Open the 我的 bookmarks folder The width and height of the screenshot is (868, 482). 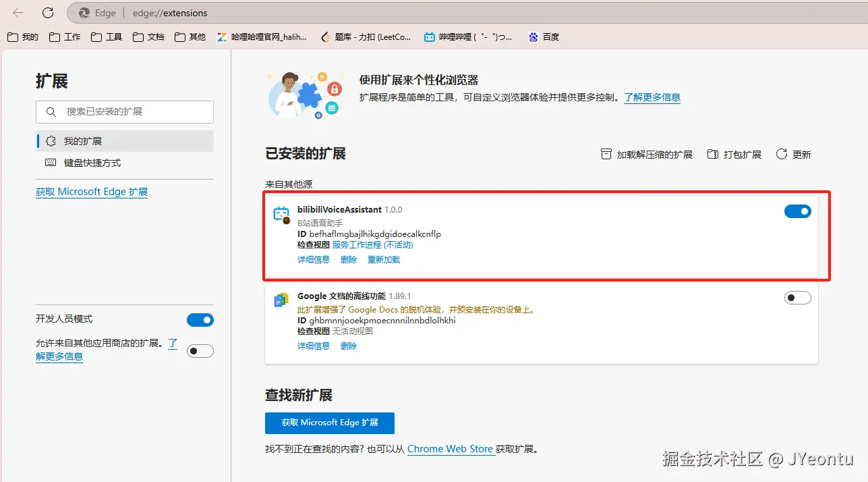tap(23, 37)
